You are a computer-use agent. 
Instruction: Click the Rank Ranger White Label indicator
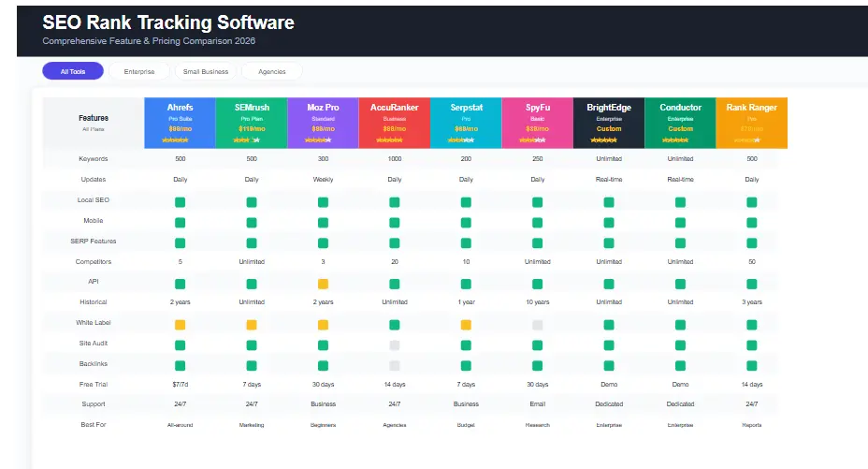[751, 325]
